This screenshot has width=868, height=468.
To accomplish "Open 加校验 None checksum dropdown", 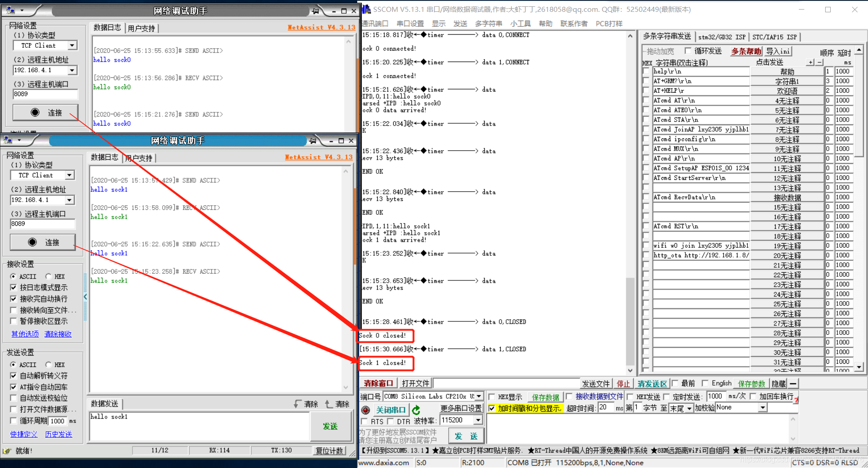I will (762, 408).
